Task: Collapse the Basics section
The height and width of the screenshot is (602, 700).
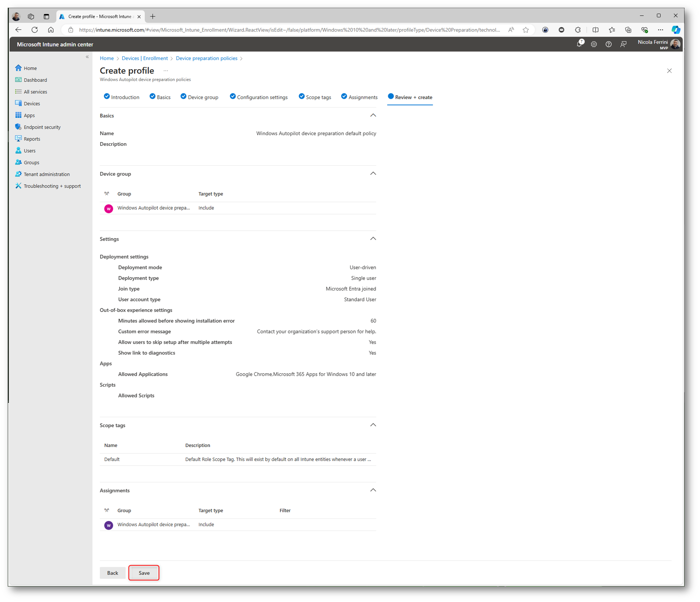Action: 373,115
